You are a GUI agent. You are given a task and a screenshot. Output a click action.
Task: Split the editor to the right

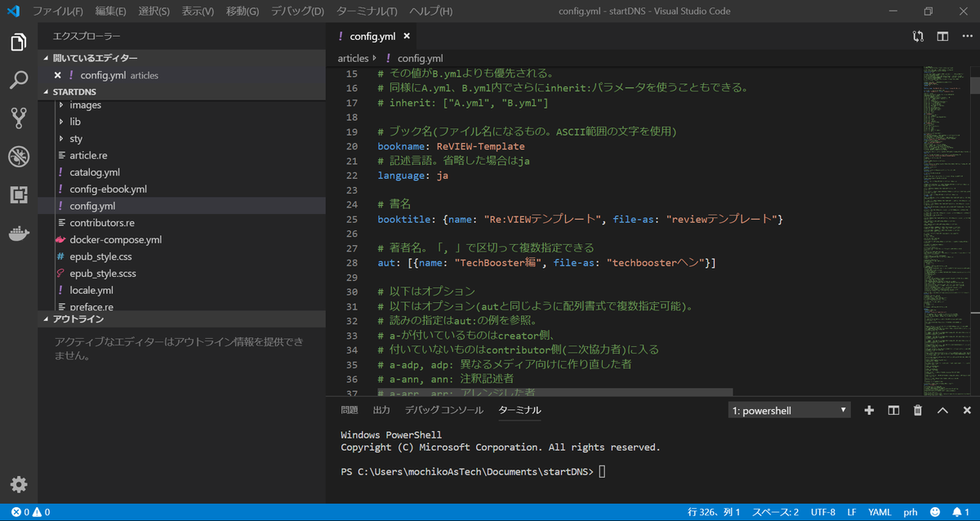(942, 36)
